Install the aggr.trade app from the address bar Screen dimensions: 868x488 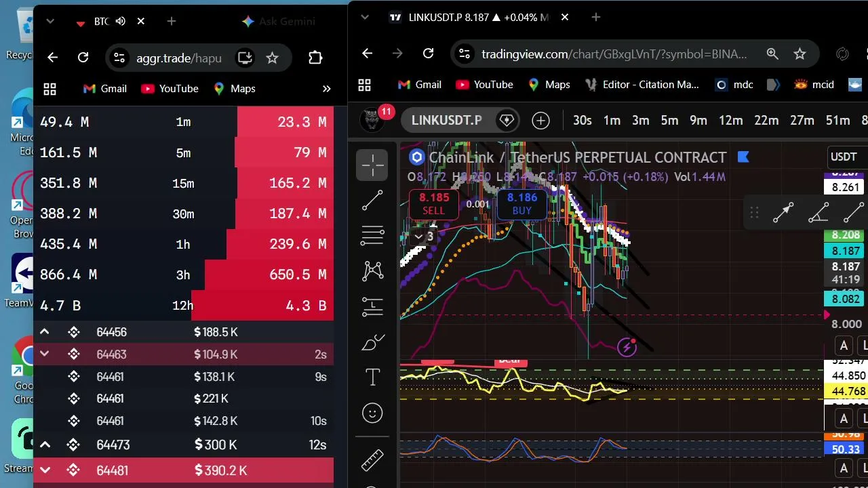click(245, 58)
